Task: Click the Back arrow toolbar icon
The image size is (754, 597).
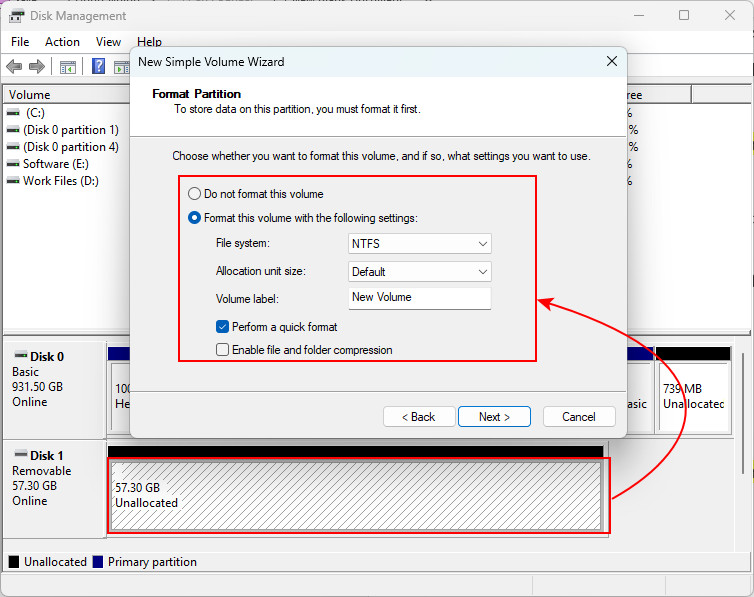Action: click(14, 66)
